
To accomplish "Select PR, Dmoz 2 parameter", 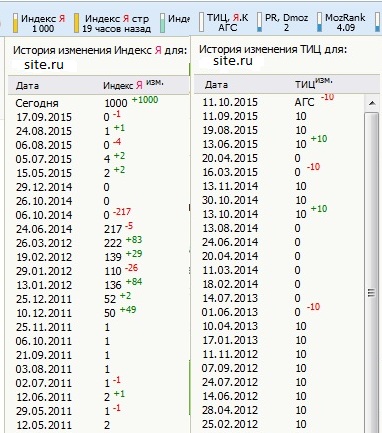I will click(x=286, y=23).
